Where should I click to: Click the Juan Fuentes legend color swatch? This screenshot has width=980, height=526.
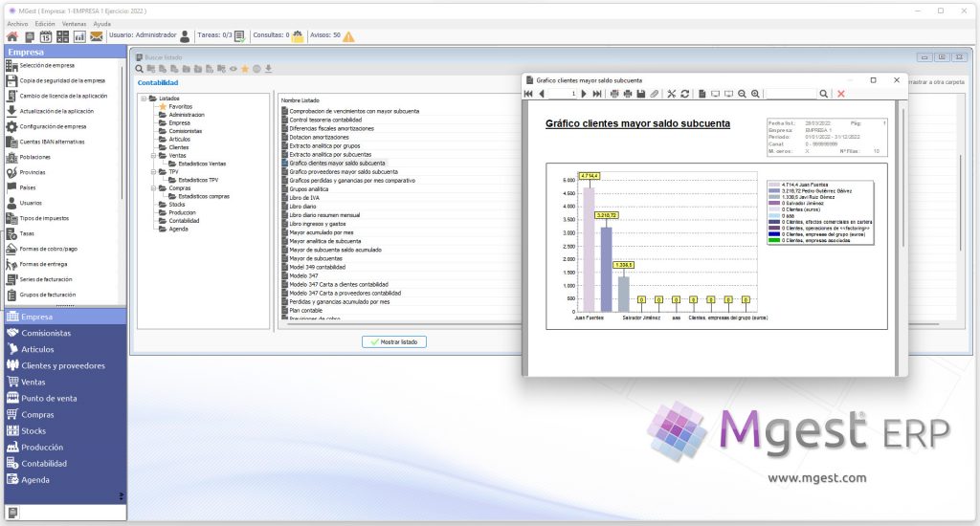[x=774, y=185]
